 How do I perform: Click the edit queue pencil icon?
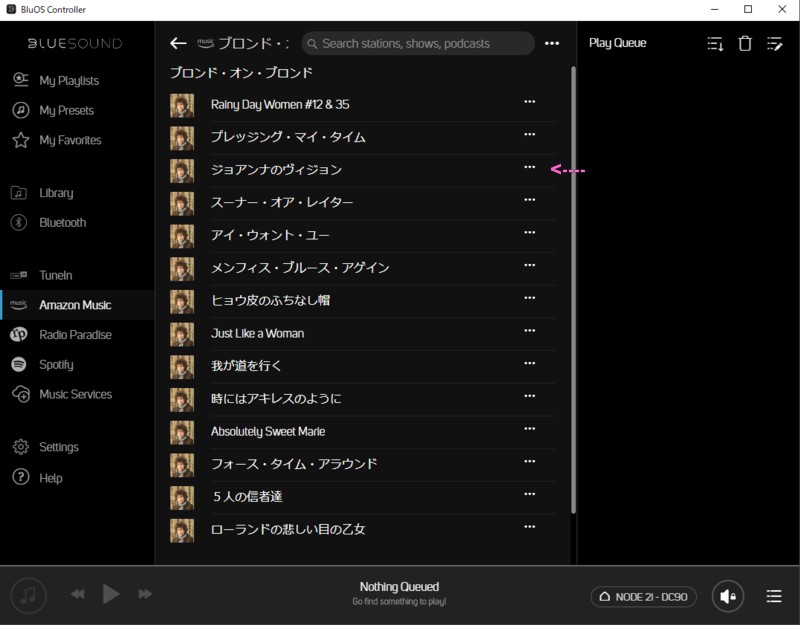point(774,44)
